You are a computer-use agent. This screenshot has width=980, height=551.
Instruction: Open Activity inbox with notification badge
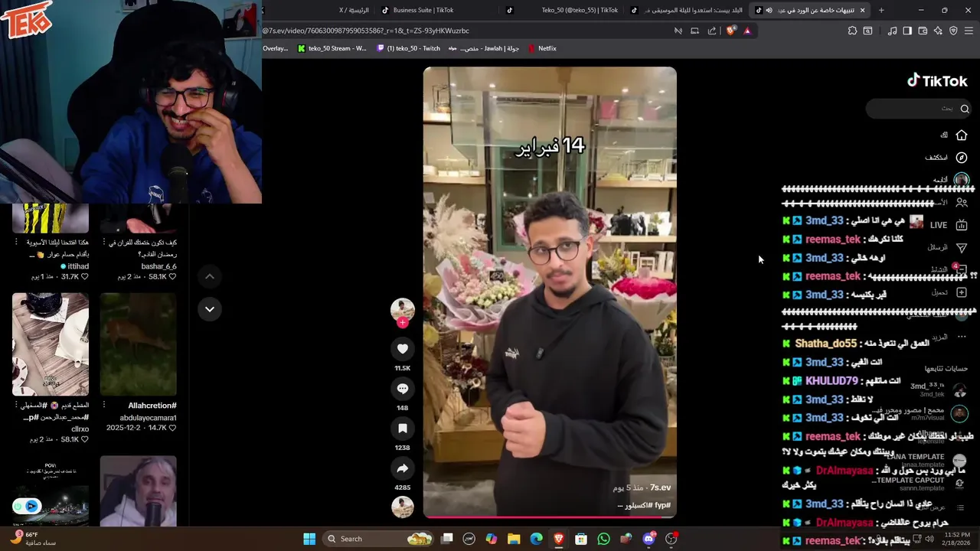click(962, 269)
